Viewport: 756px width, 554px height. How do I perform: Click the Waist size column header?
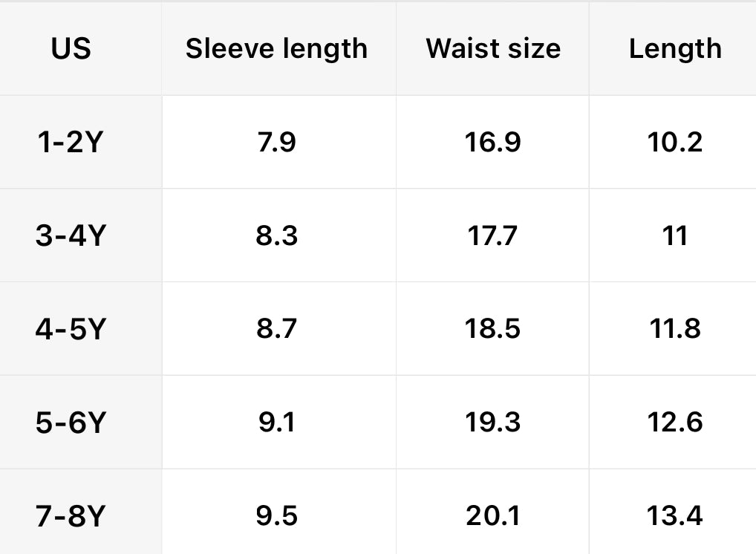coord(493,49)
